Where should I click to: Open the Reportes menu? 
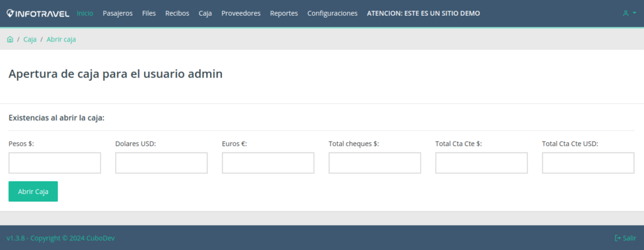[x=284, y=13]
